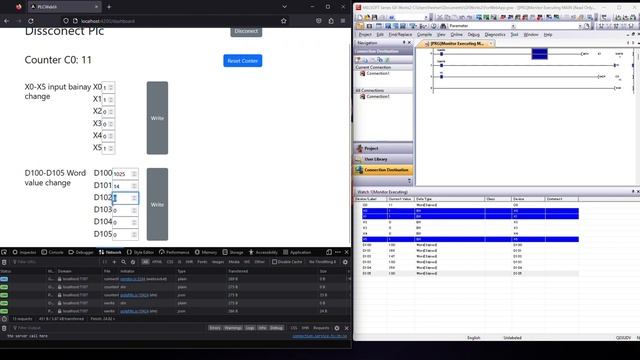Go back in Firefox browser

(7, 21)
